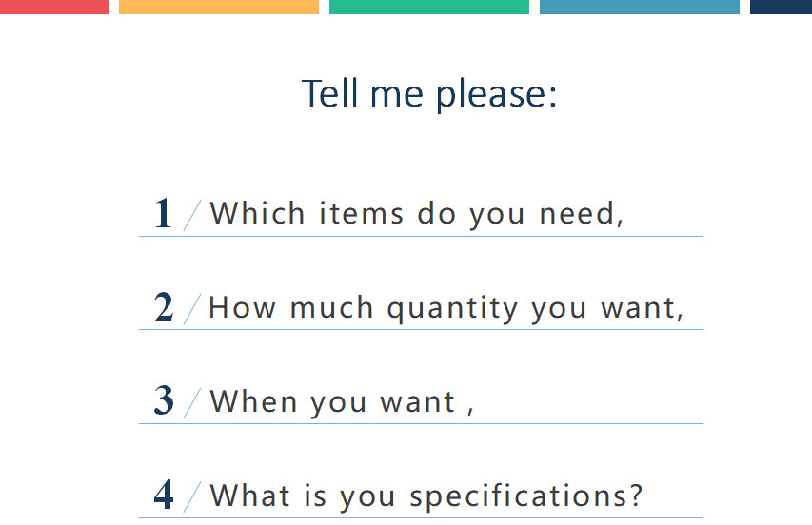Click the orange color bar at top

[219, 7]
